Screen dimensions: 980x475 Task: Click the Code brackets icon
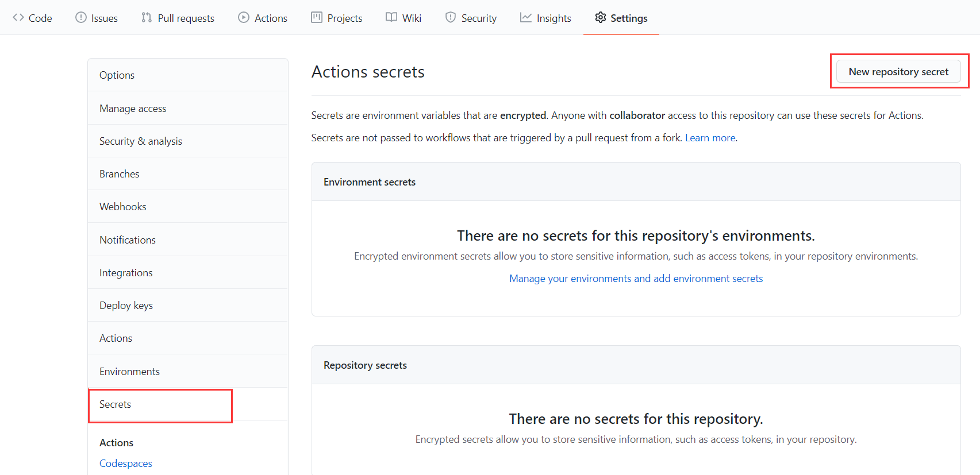pos(18,18)
